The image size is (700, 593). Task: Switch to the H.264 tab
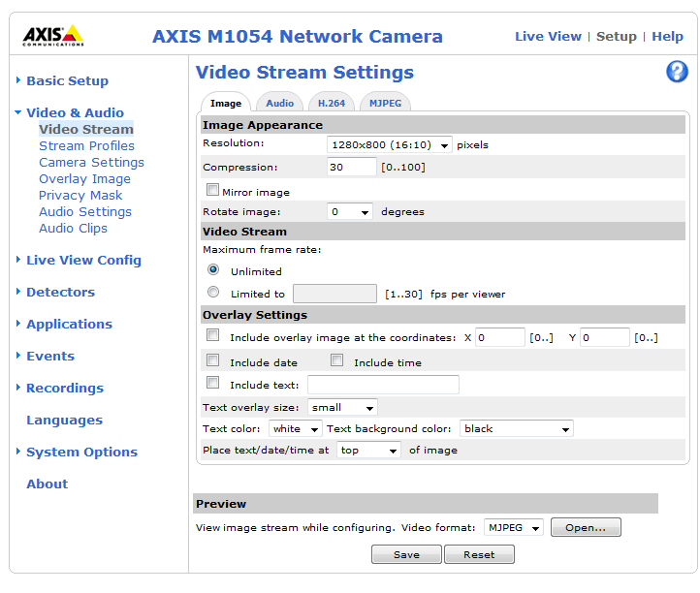[x=331, y=103]
